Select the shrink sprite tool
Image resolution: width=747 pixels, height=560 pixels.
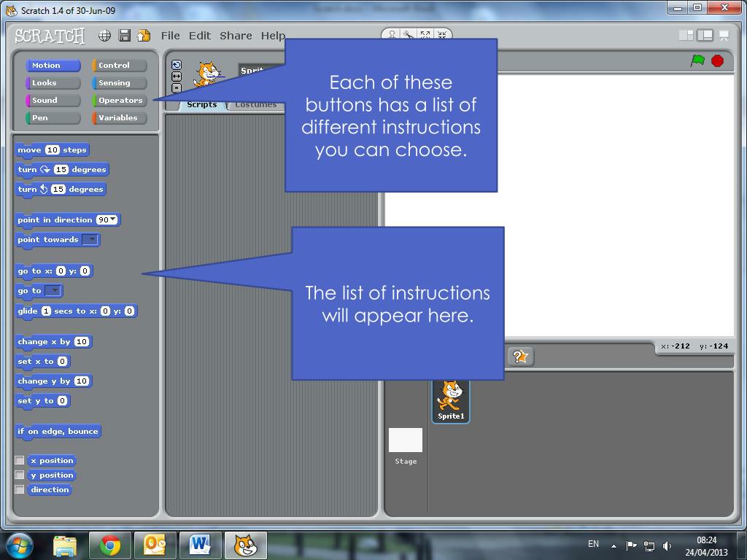click(x=441, y=35)
